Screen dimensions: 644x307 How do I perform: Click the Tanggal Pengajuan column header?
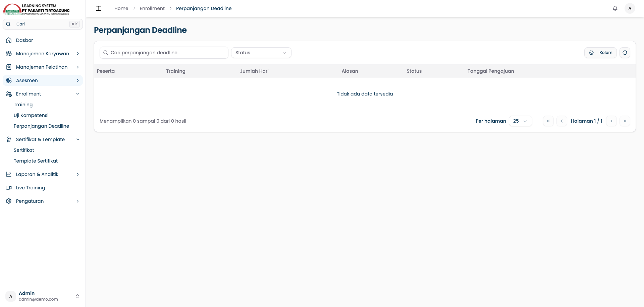coord(491,71)
